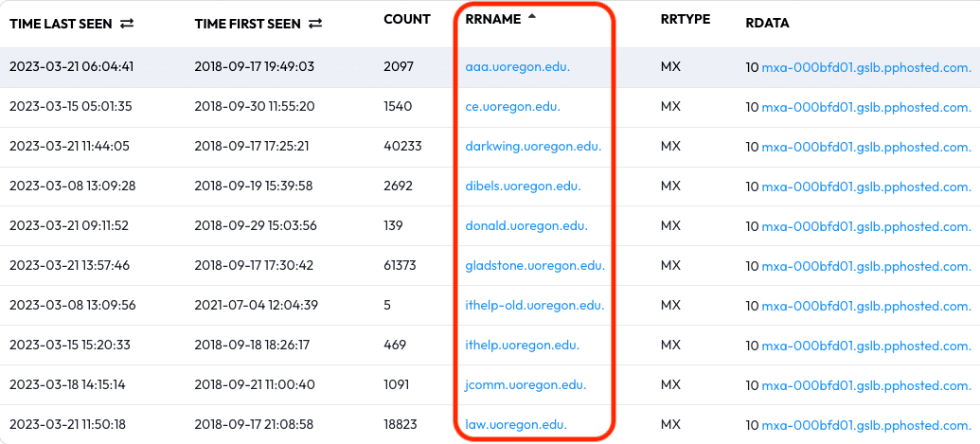The image size is (980, 444).
Task: Open aaa.uoregon.edu. link
Action: pos(518,67)
